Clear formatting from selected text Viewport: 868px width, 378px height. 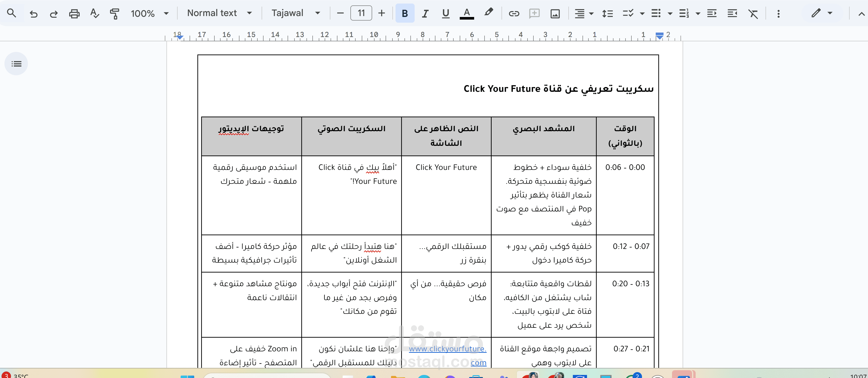753,13
